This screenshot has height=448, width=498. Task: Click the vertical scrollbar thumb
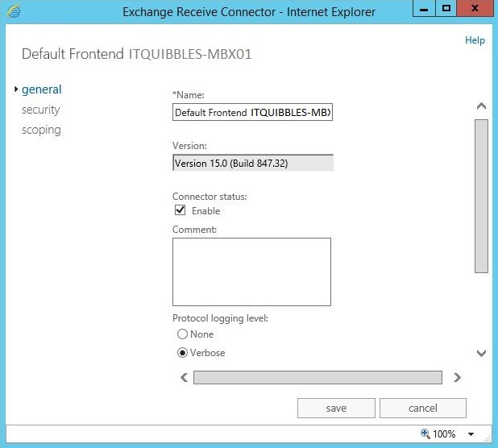(482, 196)
